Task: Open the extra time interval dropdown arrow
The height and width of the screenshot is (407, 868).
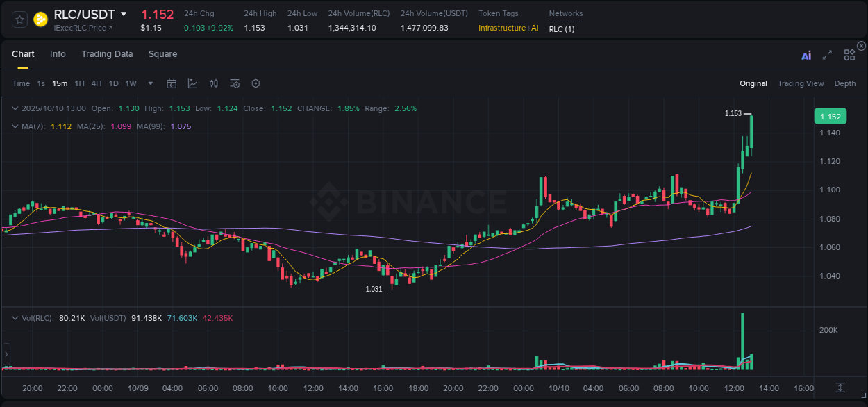Action: [149, 83]
